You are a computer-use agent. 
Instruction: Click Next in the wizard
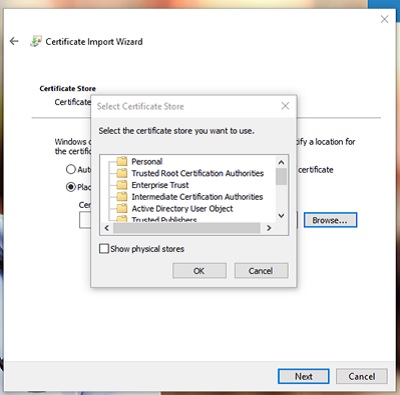(x=304, y=376)
